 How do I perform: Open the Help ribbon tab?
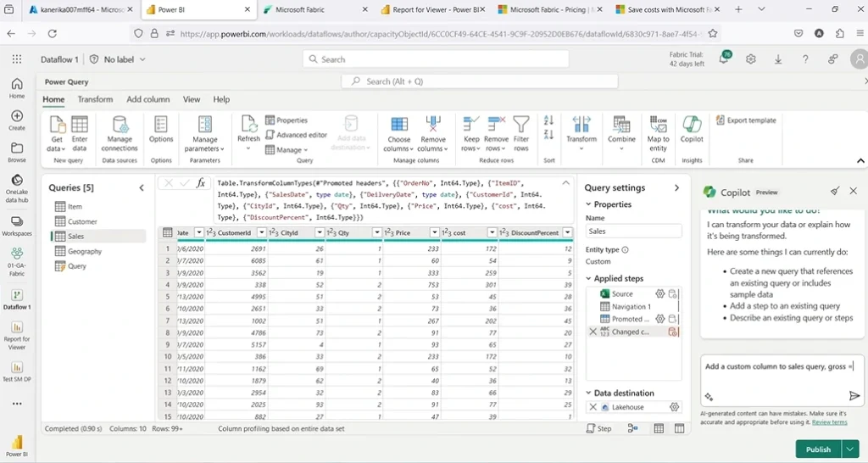(x=221, y=99)
